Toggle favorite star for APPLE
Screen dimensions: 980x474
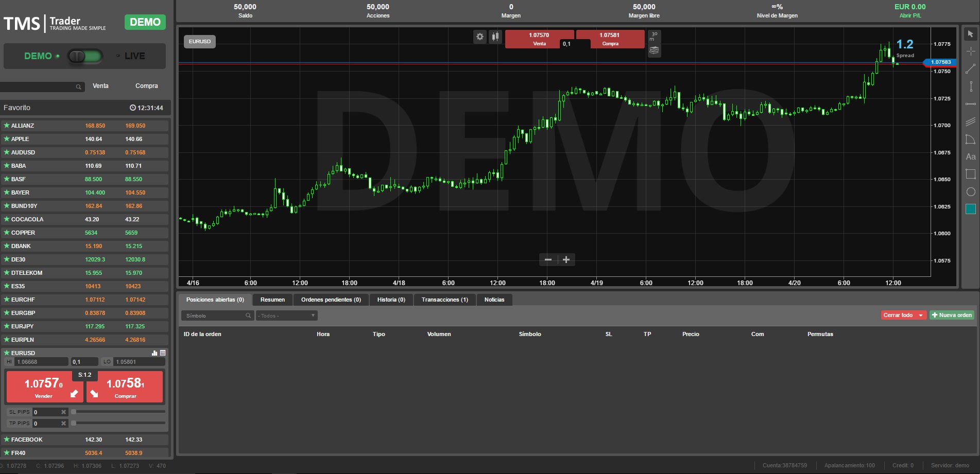pos(7,138)
